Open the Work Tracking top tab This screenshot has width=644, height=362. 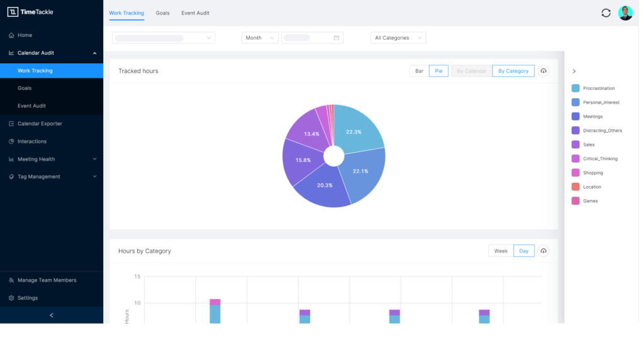pyautogui.click(x=126, y=13)
